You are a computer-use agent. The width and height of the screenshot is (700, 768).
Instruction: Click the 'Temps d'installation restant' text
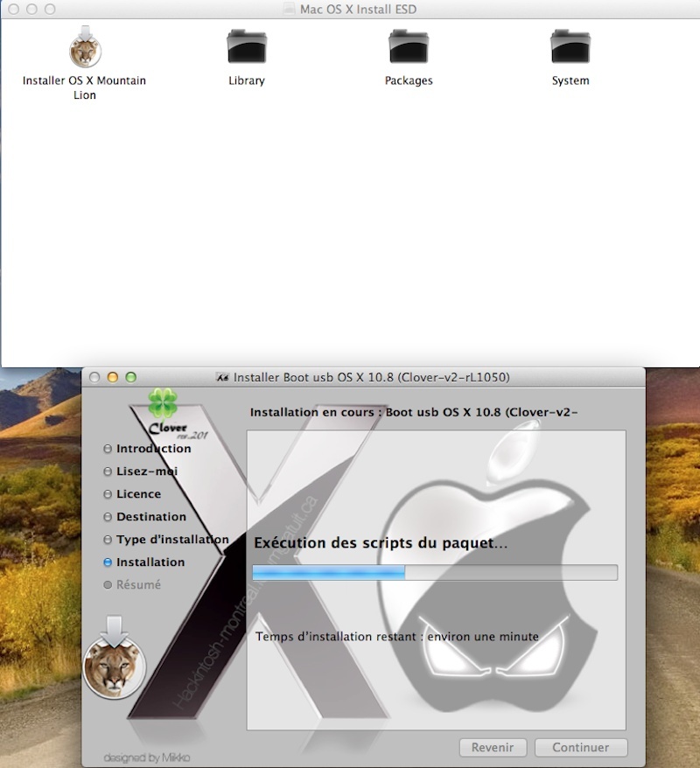[x=396, y=637]
